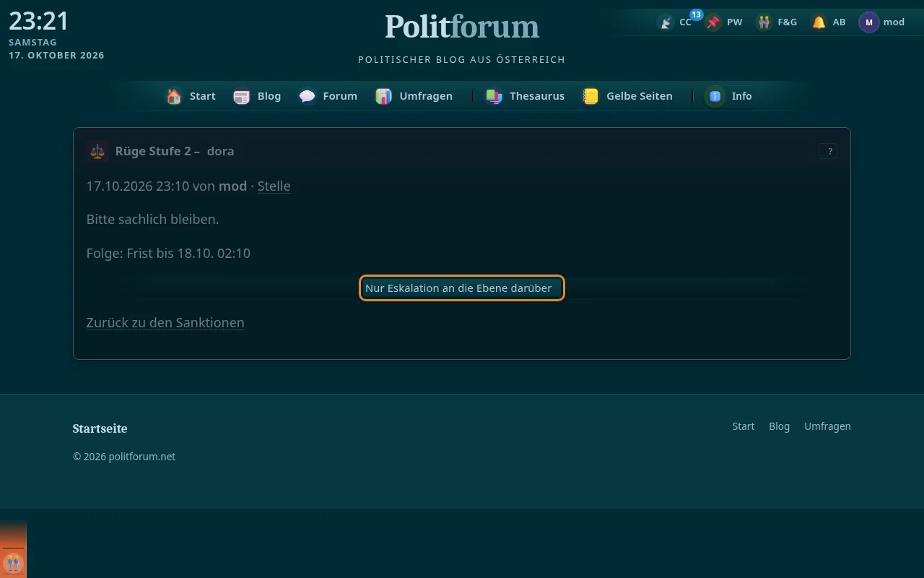Click the Politischer Blog aus Österreich tagline
The height and width of the screenshot is (578, 924).
coord(462,59)
